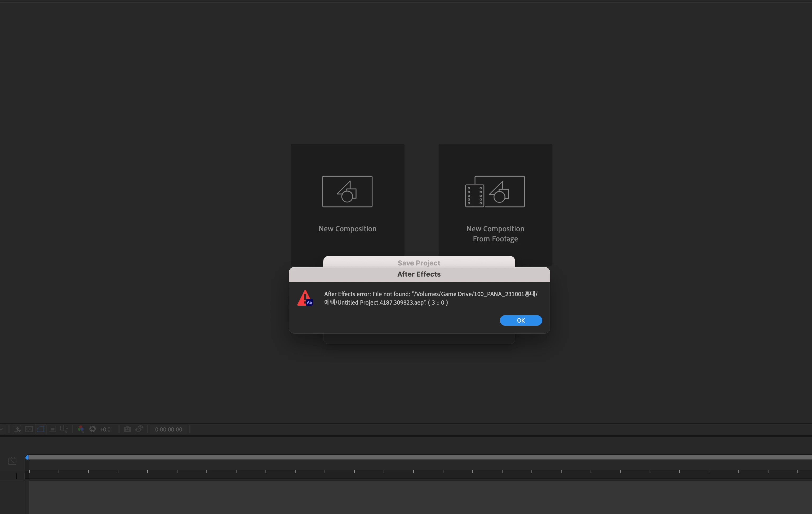Click New Composition From Footage card
The image size is (812, 514).
coord(495,205)
